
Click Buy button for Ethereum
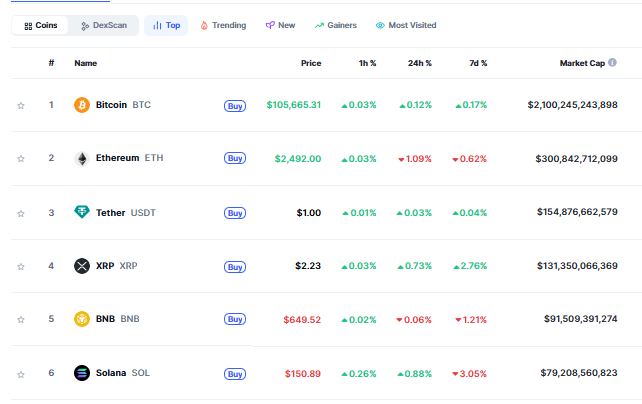coord(235,158)
